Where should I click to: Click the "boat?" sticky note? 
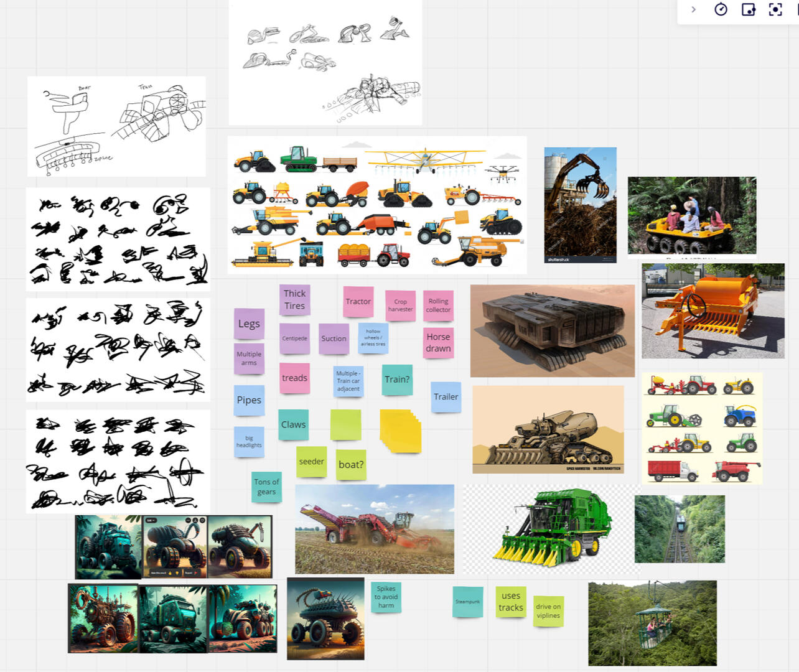[352, 463]
